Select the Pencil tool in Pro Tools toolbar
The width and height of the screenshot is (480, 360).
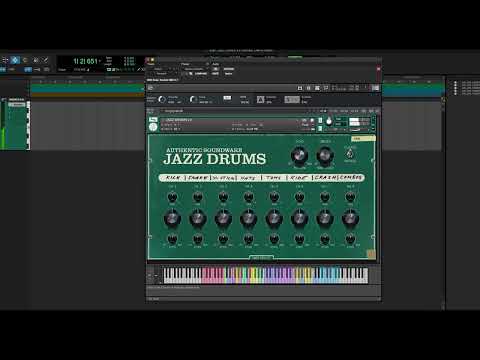(x=45, y=60)
